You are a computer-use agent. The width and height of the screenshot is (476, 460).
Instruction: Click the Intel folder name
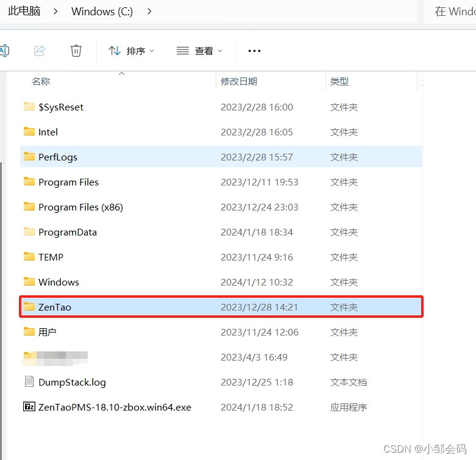point(48,132)
